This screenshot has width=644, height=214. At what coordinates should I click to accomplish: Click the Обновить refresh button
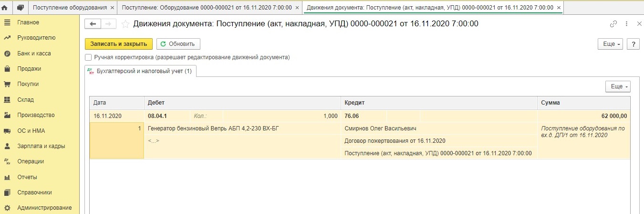tap(178, 44)
